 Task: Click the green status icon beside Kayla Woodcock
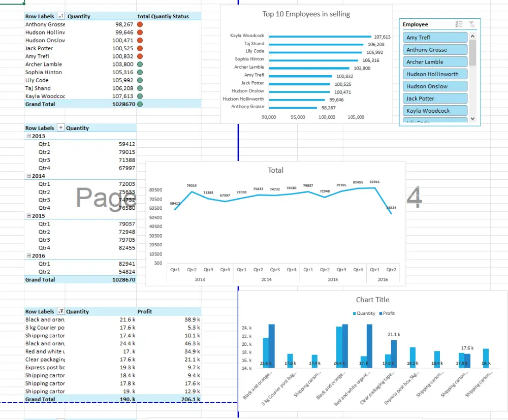pos(140,96)
